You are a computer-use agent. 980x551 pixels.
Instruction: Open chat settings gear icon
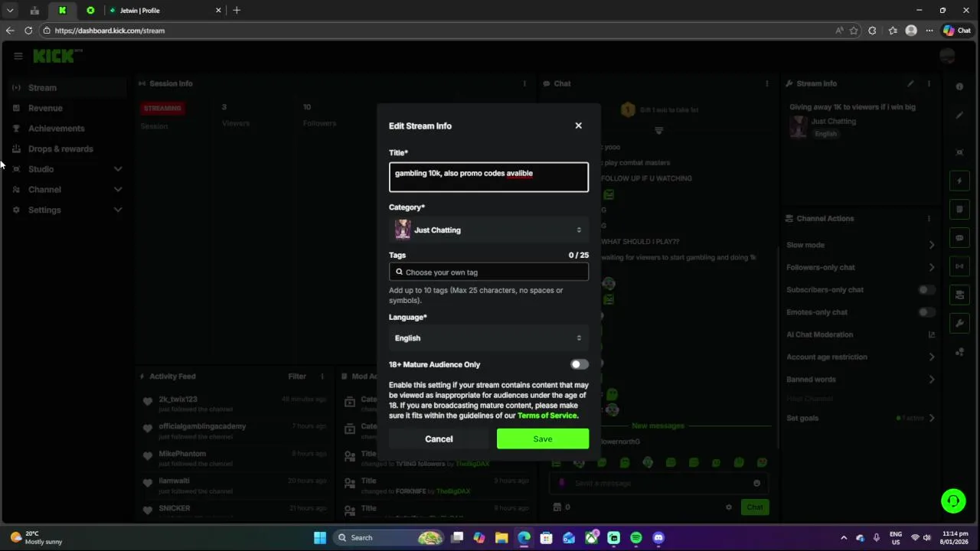729,507
